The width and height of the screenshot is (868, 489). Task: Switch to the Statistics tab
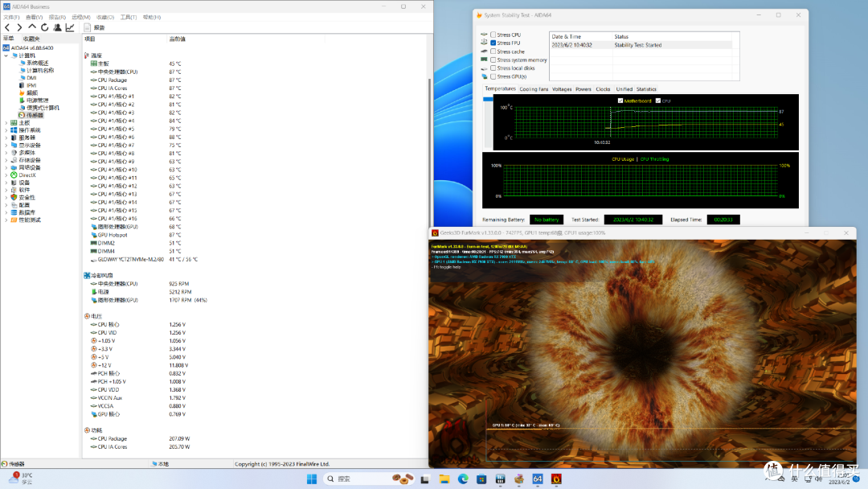pos(646,89)
